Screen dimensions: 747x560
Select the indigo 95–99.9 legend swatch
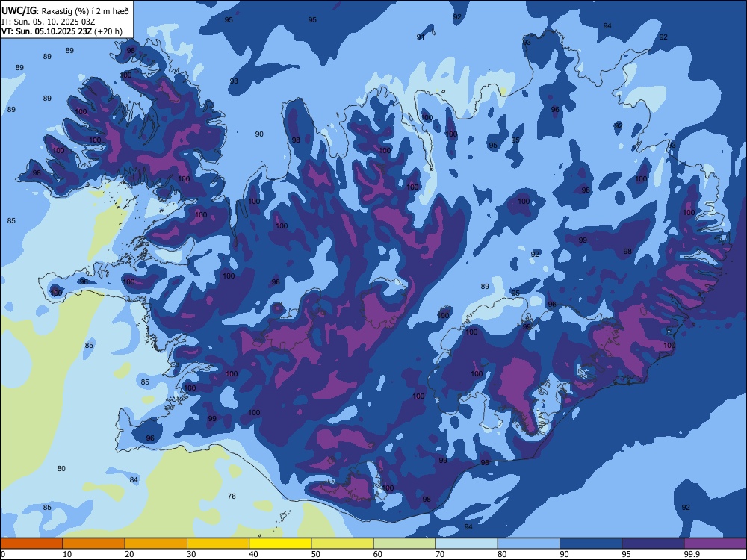tap(653, 544)
